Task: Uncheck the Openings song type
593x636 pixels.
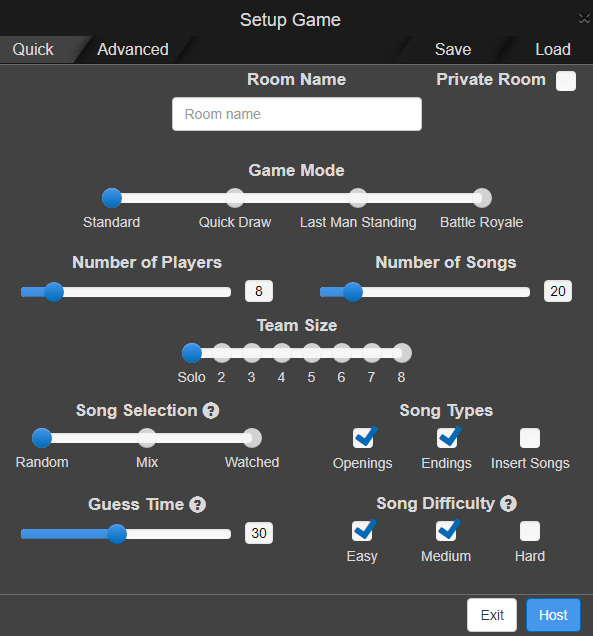Action: (363, 438)
